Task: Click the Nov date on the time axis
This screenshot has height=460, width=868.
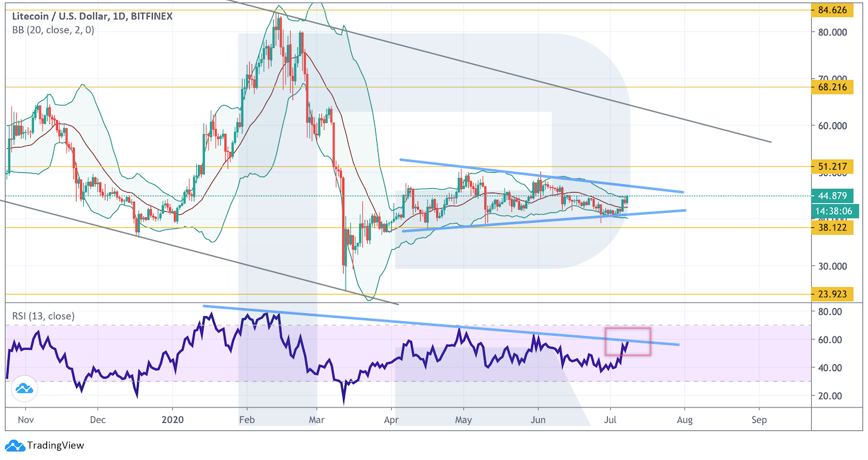Action: point(26,420)
